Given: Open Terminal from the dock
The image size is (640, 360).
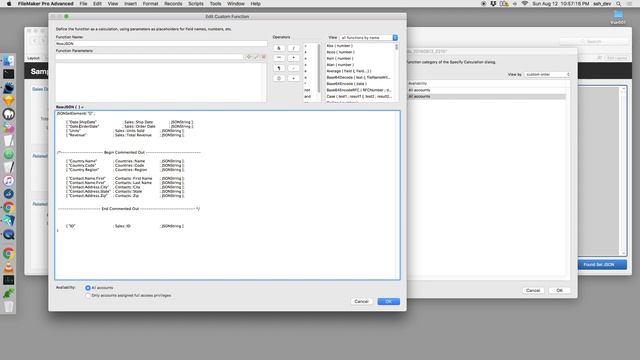Looking at the screenshot, I should [9, 74].
